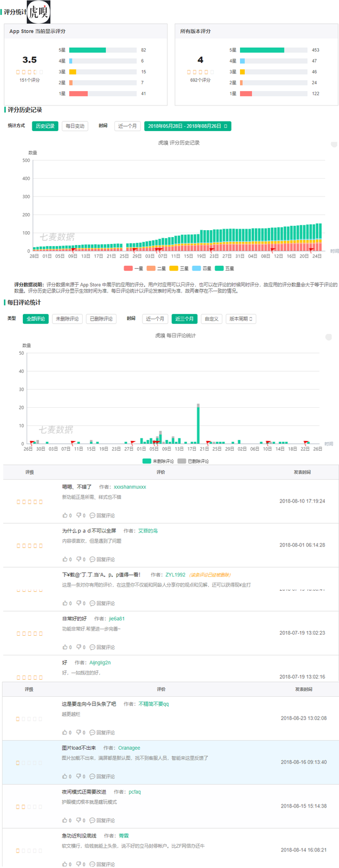Viewport: 339px width, 868px height.
Task: Open the 版本周期 dropdown
Action: click(x=241, y=319)
